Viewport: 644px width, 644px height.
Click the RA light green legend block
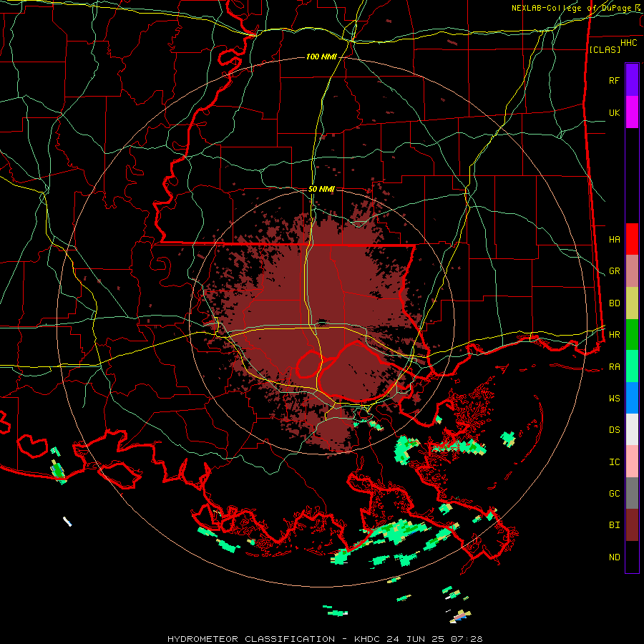(632, 366)
